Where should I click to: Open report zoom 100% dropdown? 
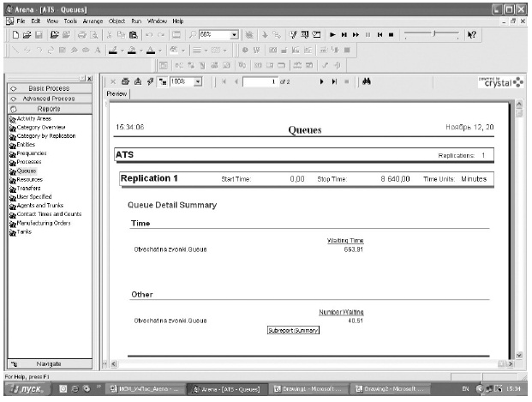click(198, 81)
